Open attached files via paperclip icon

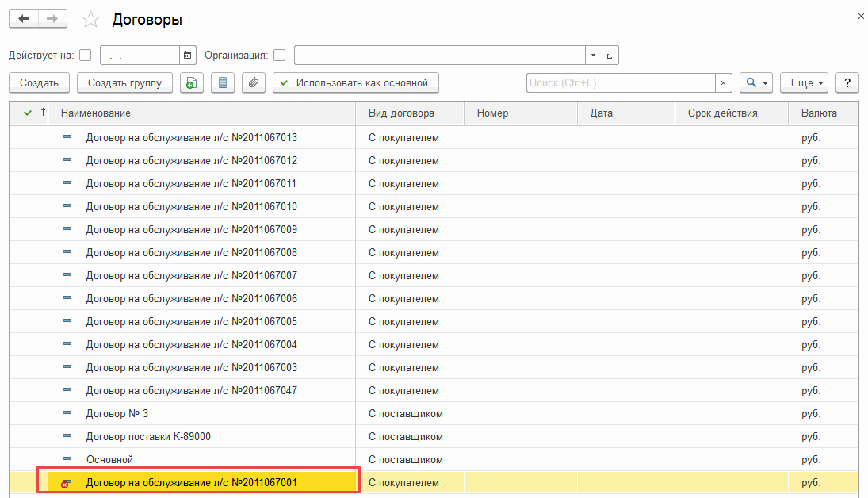[253, 82]
